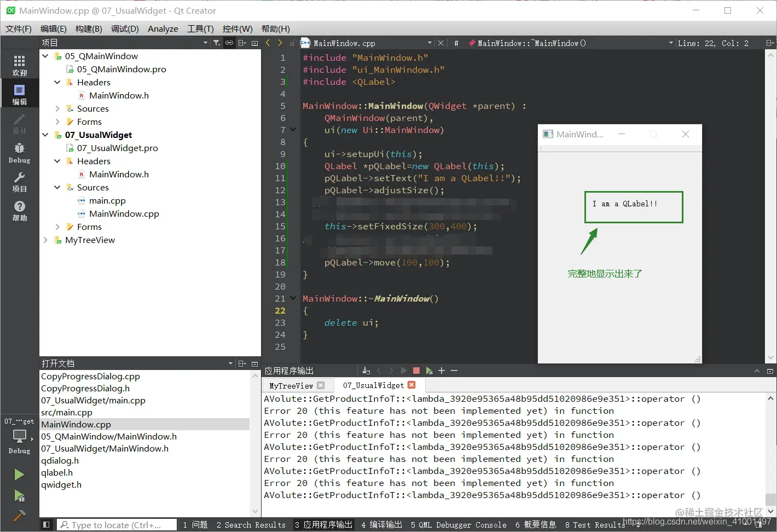Open the 文件(F) menu

coord(19,28)
